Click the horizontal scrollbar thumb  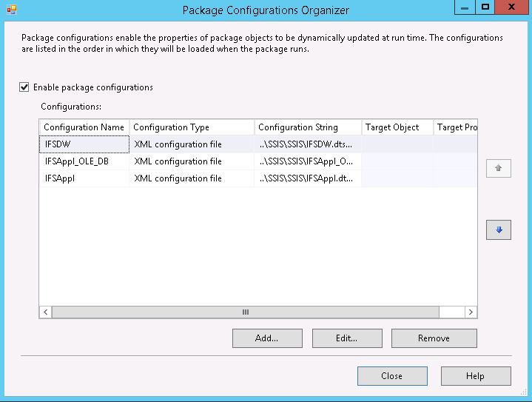(x=246, y=312)
